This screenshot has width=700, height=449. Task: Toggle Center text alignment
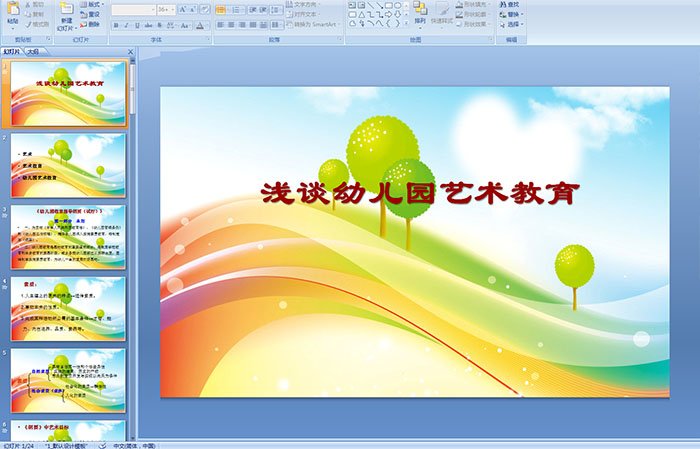[x=231, y=25]
